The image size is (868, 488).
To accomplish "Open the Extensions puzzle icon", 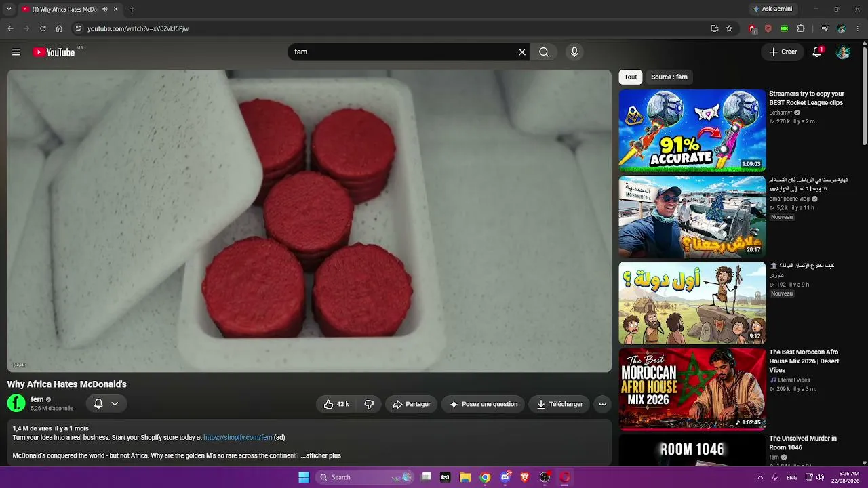I will tap(801, 28).
